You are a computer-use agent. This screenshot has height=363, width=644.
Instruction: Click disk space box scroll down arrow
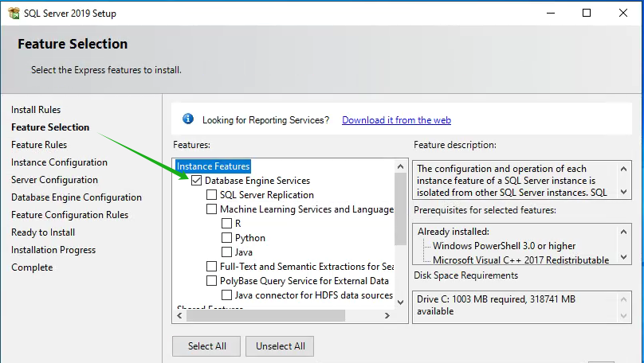(623, 316)
